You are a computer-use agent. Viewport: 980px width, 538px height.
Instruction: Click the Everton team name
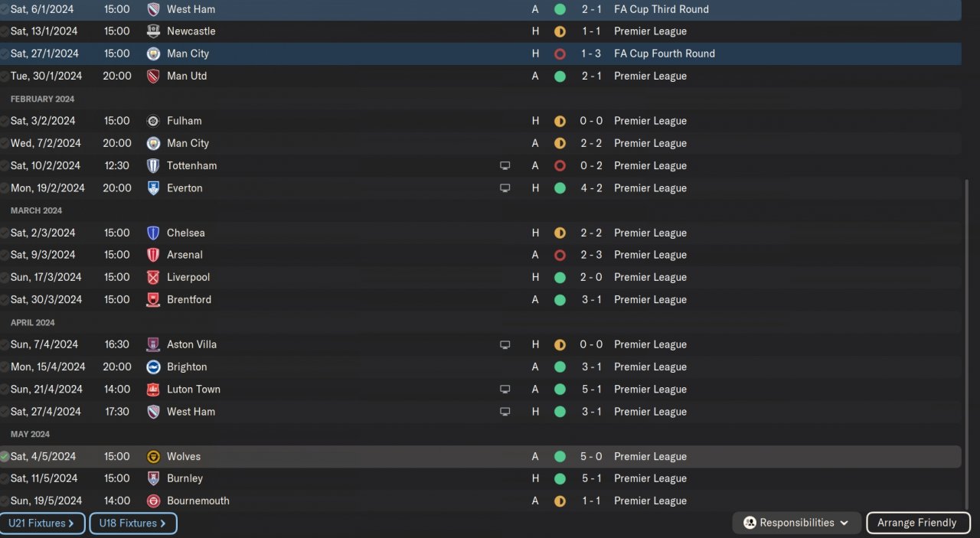[x=185, y=188]
